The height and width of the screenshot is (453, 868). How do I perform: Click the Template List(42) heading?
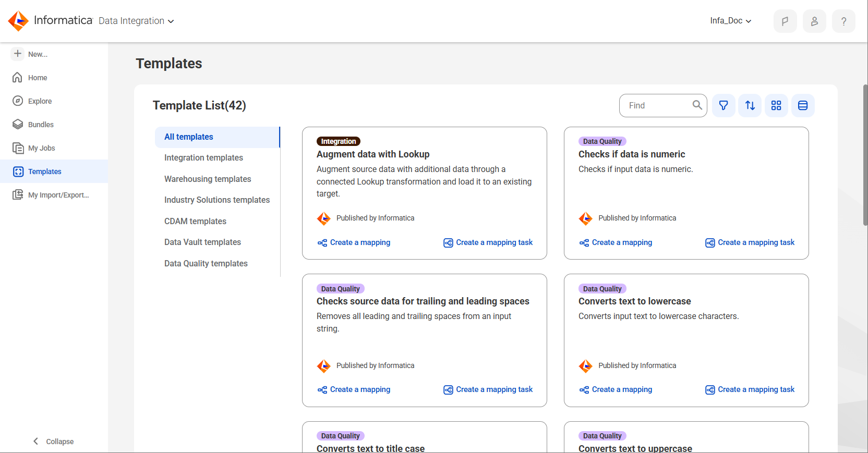199,105
